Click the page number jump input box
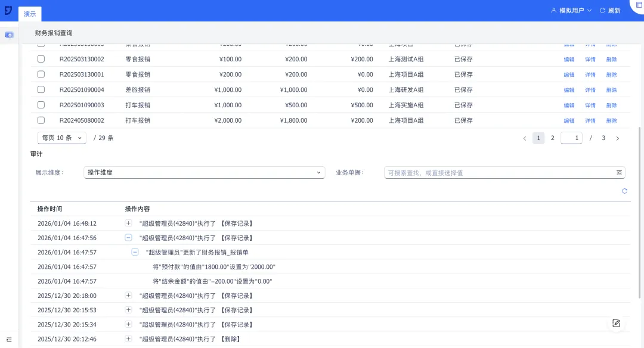This screenshot has width=644, height=348. coord(571,138)
